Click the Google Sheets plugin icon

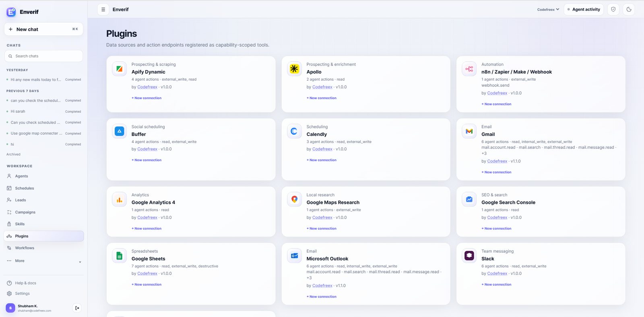click(x=120, y=256)
